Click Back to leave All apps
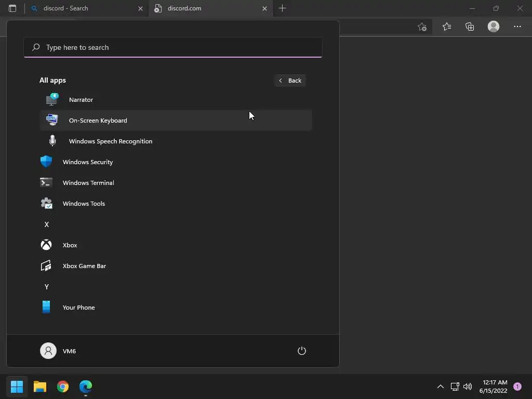 click(290, 81)
